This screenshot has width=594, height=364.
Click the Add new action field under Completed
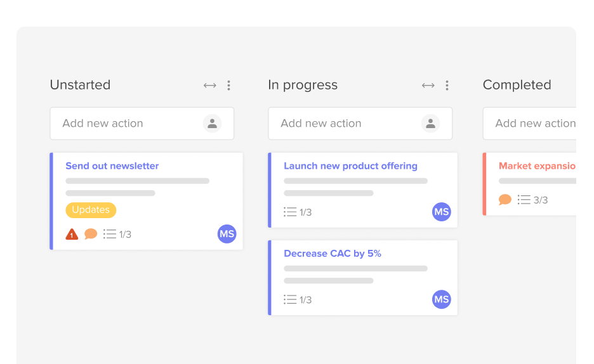click(x=530, y=124)
